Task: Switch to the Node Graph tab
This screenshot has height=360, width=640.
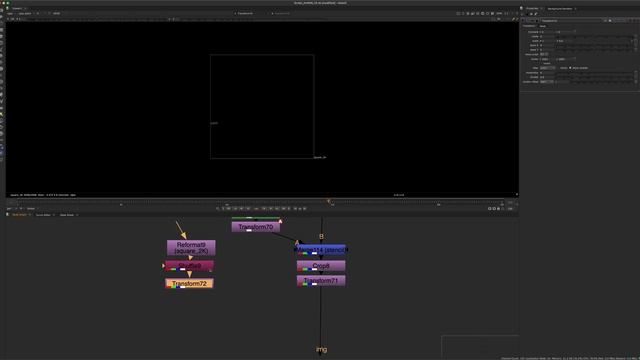Action: (x=20, y=215)
